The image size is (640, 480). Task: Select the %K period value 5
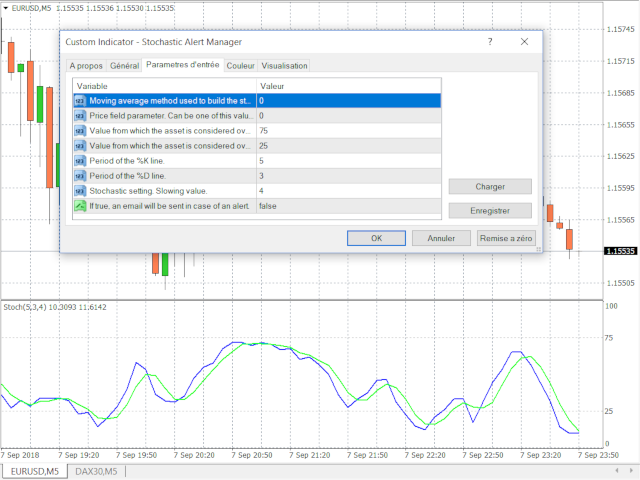click(x=349, y=161)
